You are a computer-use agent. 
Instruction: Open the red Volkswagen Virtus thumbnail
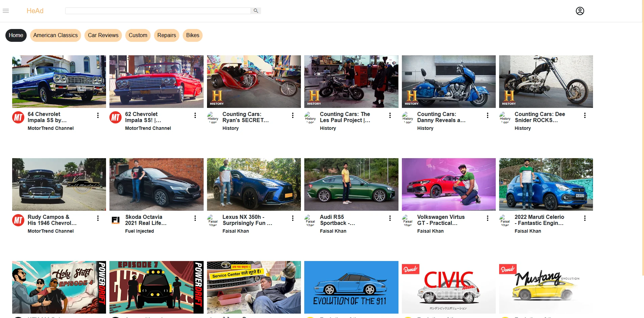click(x=449, y=184)
